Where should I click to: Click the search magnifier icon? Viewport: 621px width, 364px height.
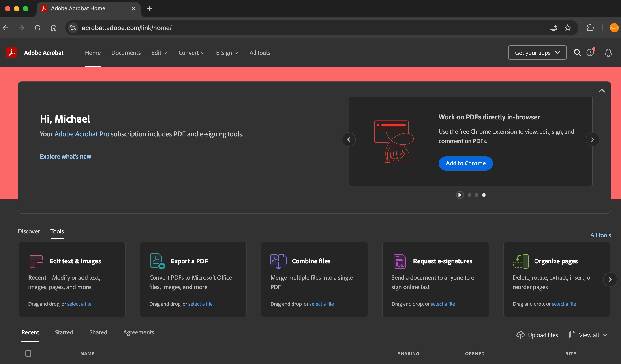[577, 52]
